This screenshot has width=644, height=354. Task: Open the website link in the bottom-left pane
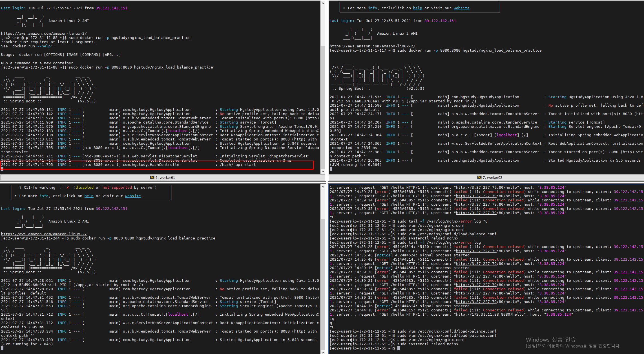coord(133,195)
